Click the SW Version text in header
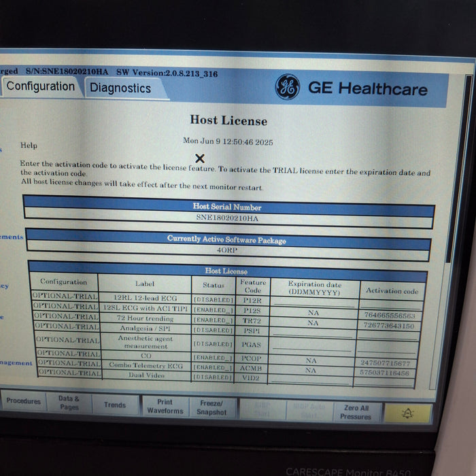476x476 pixels. pyautogui.click(x=167, y=73)
